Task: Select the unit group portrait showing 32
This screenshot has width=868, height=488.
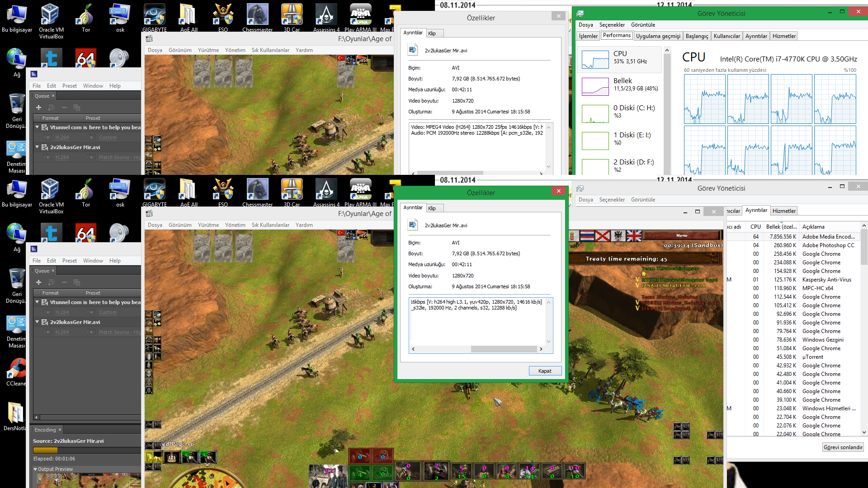Action: click(x=328, y=475)
